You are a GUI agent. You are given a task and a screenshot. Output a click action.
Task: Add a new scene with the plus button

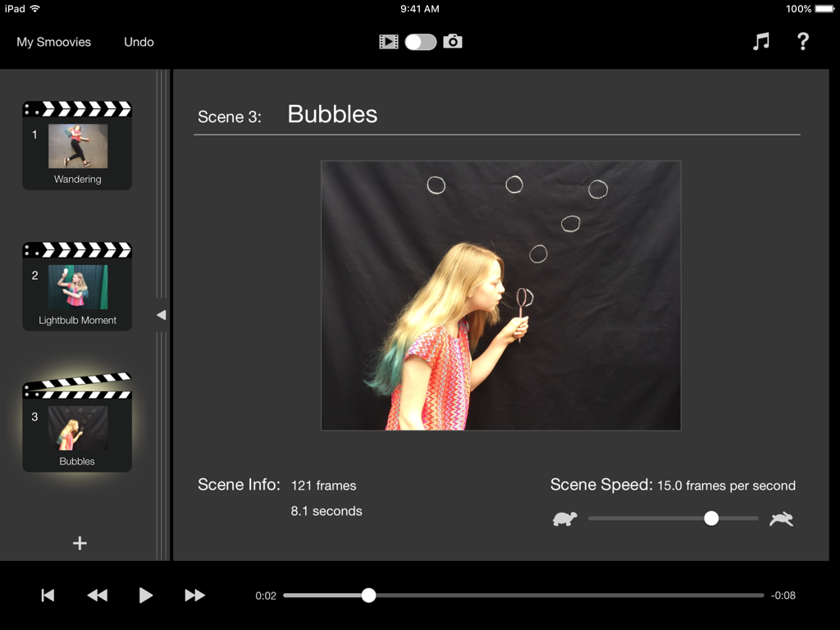coord(79,542)
